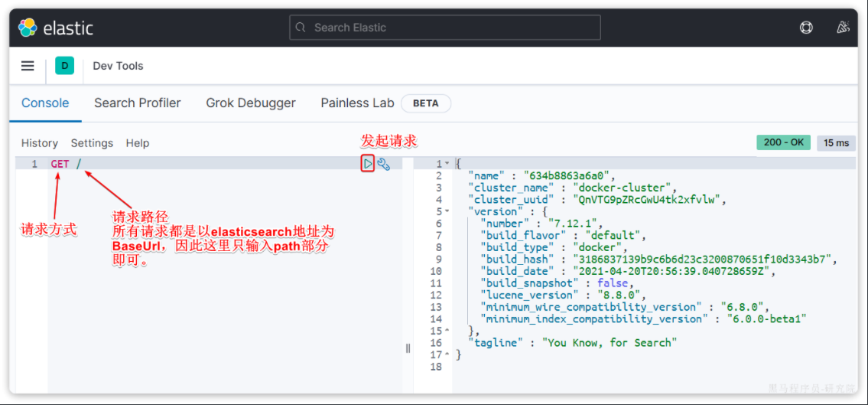Open the Painless Lab tab
The width and height of the screenshot is (868, 405).
[x=358, y=103]
